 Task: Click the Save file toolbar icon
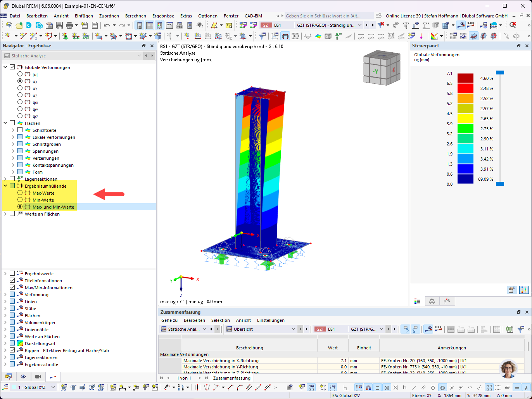click(x=59, y=25)
